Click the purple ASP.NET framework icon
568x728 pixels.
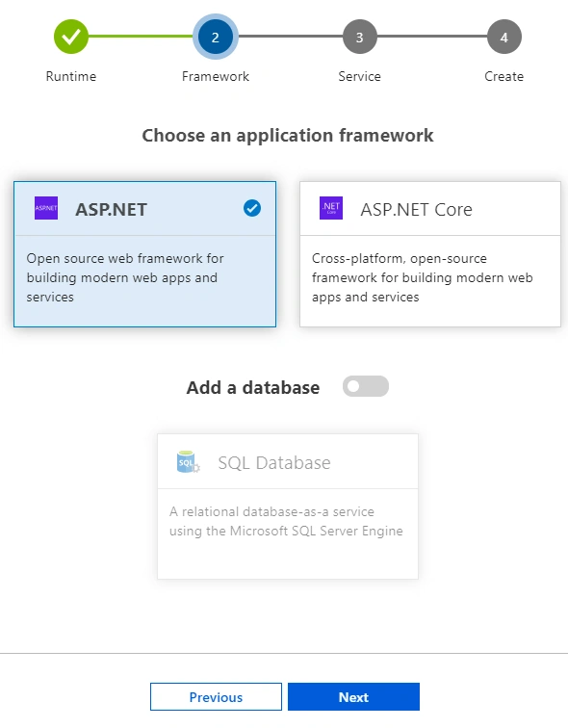(46, 208)
